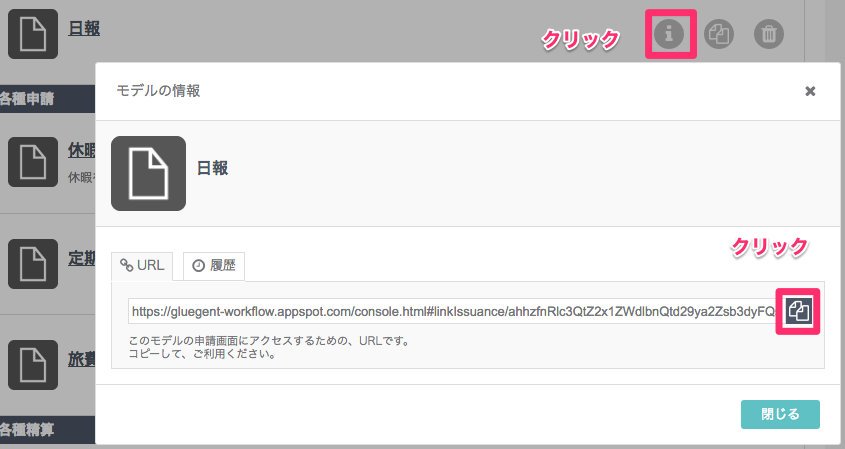Close the モデルの情報 dialog with X
This screenshot has width=845, height=449.
pos(810,91)
